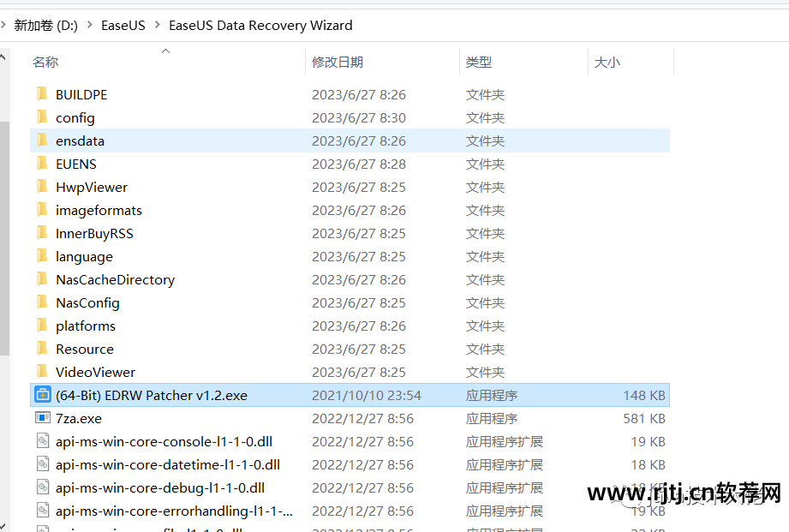Select api-ms-win-core-console-l1-1-0.dll file name
The width and height of the screenshot is (789, 532).
[x=164, y=442]
